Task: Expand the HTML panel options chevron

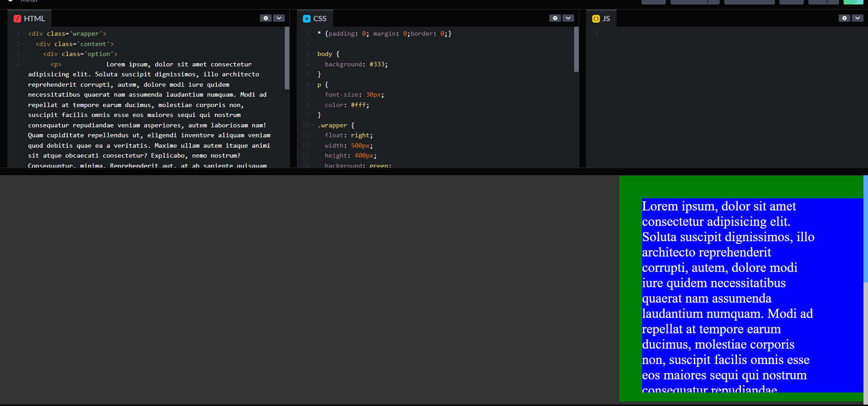Action: (279, 18)
